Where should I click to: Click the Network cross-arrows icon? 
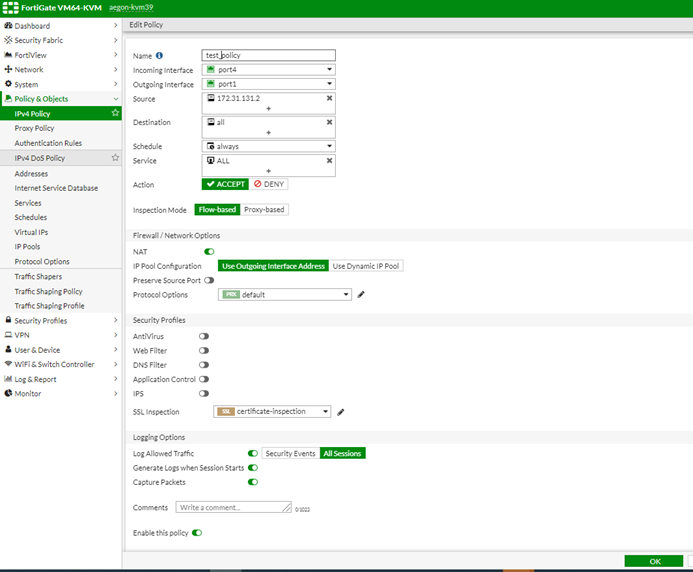point(8,69)
